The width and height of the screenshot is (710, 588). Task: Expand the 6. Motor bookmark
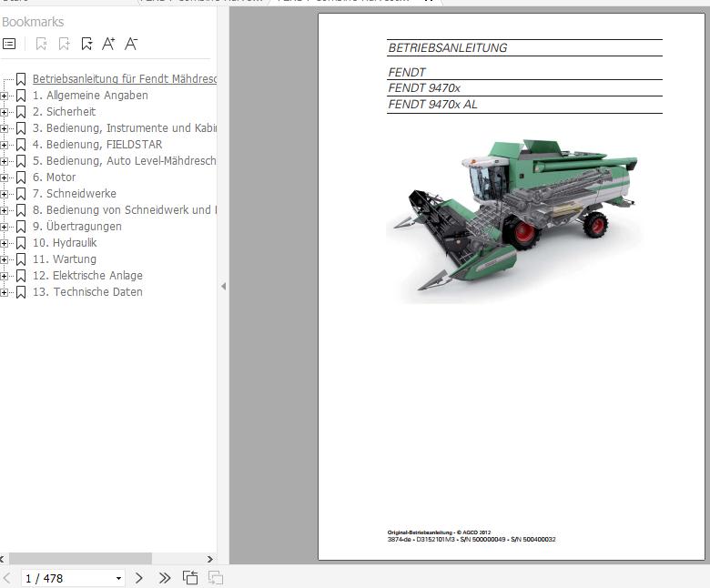(4, 177)
